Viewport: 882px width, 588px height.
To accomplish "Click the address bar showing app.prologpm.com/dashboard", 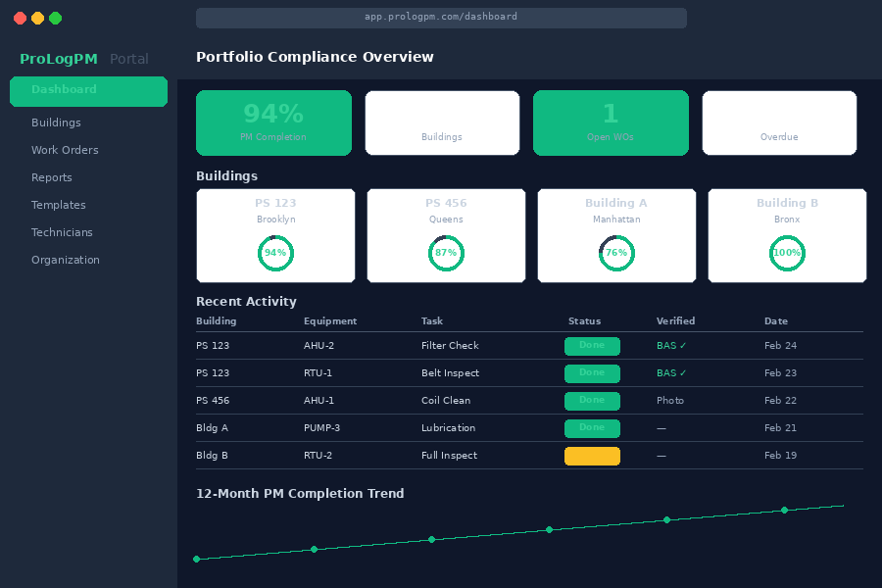I will point(441,17).
